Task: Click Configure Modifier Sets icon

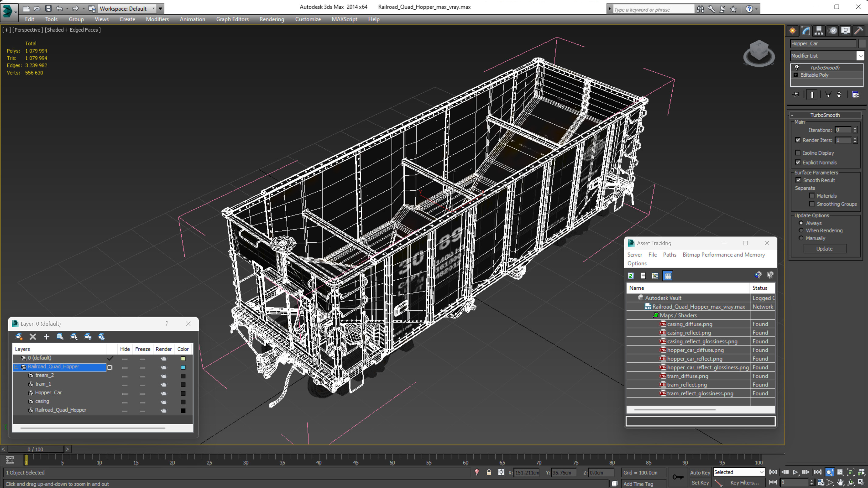Action: pyautogui.click(x=855, y=94)
